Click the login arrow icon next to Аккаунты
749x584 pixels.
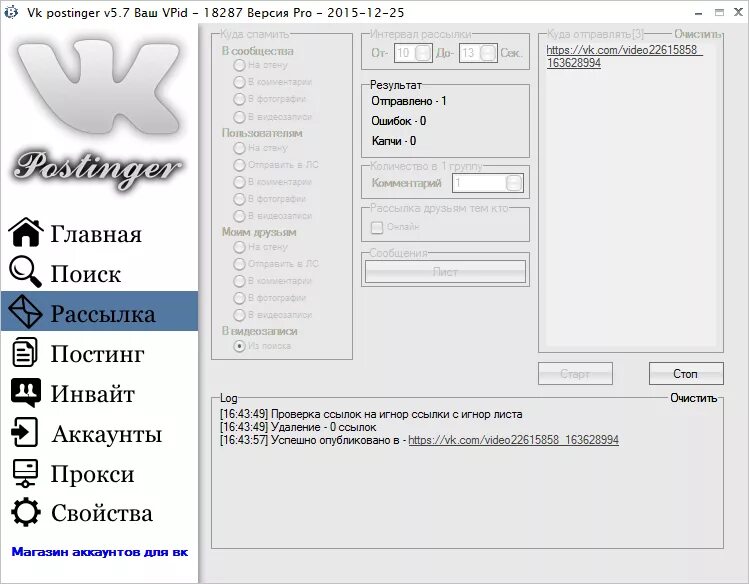[24, 432]
